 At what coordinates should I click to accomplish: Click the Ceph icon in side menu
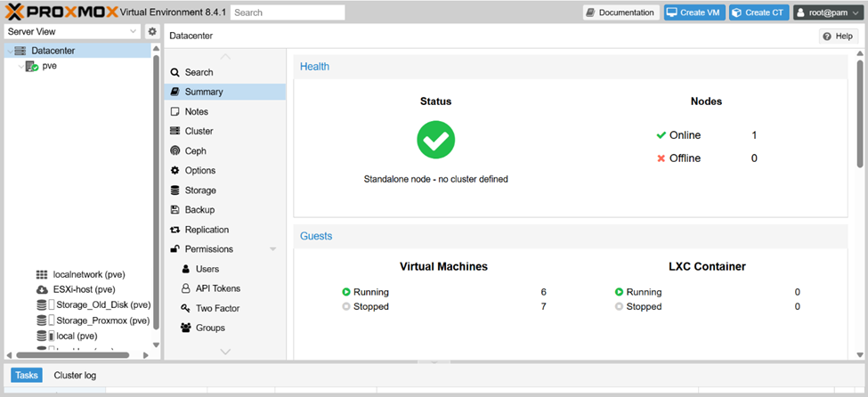(x=175, y=151)
